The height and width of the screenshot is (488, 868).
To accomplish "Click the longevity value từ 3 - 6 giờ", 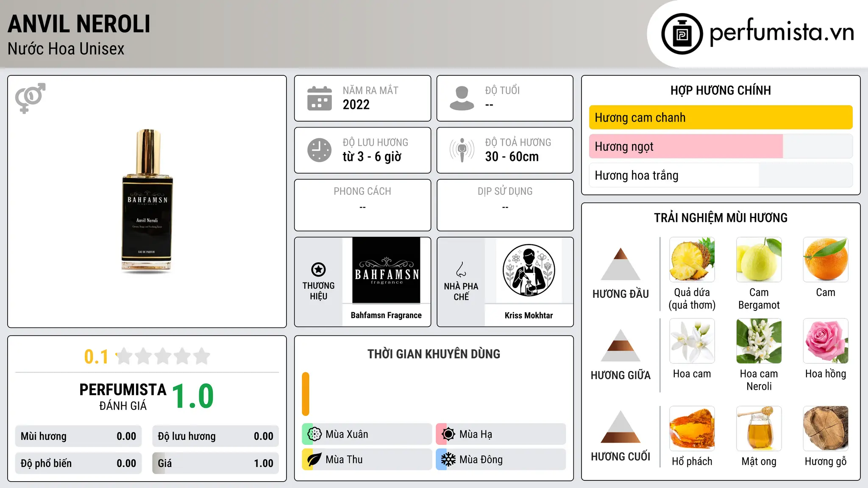I will click(x=372, y=157).
